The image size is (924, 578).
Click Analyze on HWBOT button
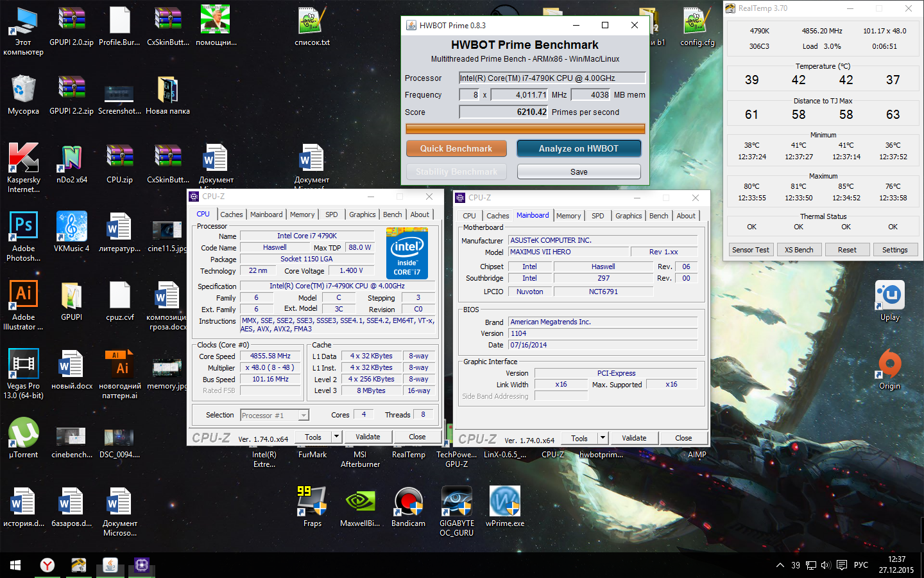pos(579,148)
